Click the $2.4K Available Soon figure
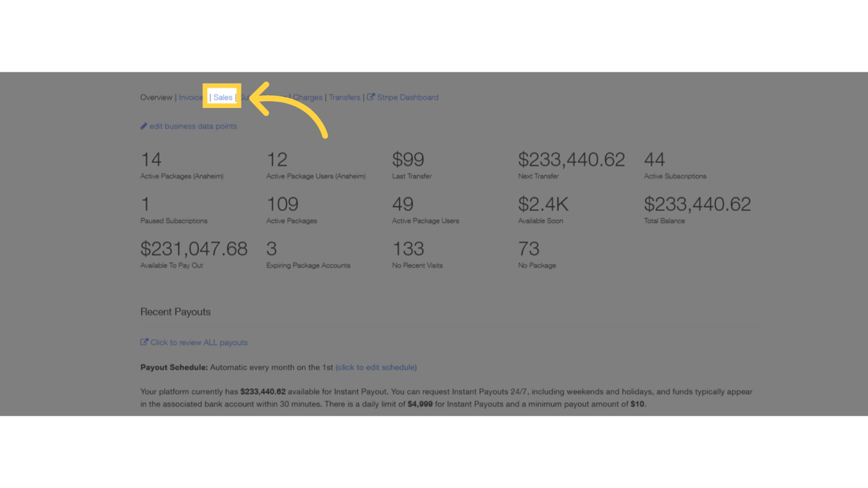The height and width of the screenshot is (488, 868). click(x=543, y=205)
